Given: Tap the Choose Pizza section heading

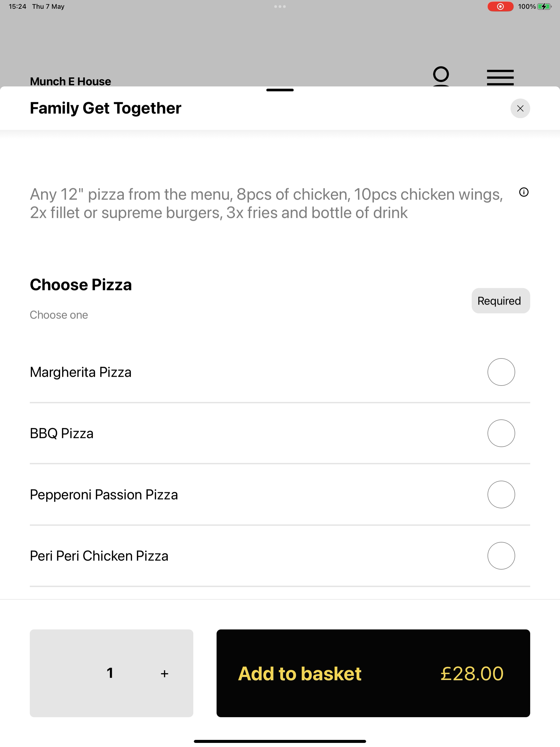Looking at the screenshot, I should [81, 284].
